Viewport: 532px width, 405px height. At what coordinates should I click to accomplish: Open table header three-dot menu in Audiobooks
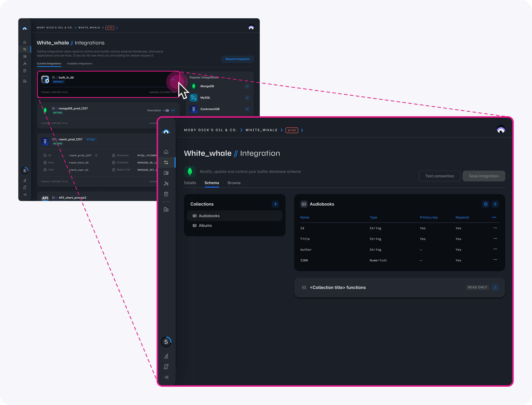click(x=494, y=217)
